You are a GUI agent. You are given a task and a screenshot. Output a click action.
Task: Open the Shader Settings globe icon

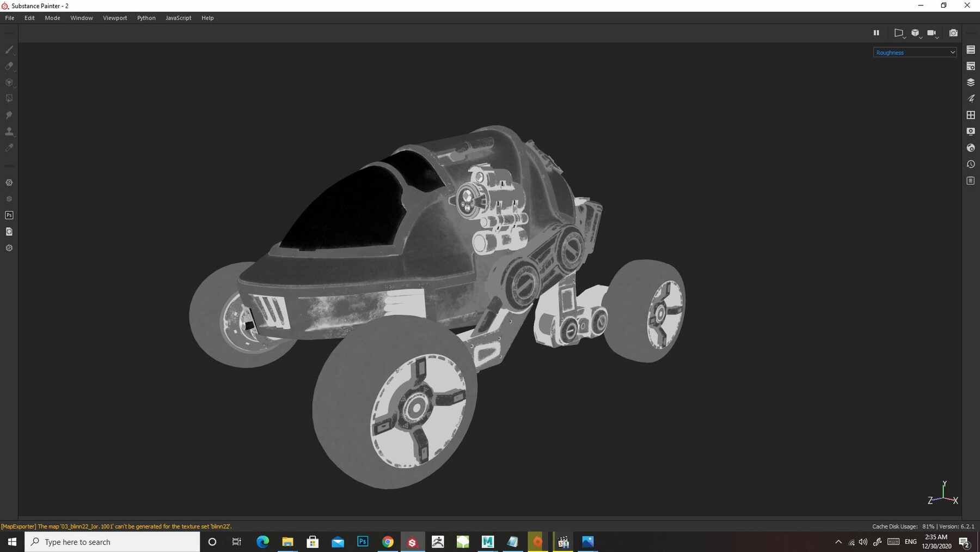click(971, 148)
